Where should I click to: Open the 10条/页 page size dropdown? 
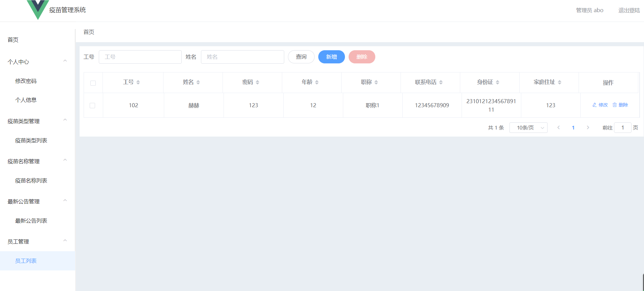tap(528, 128)
